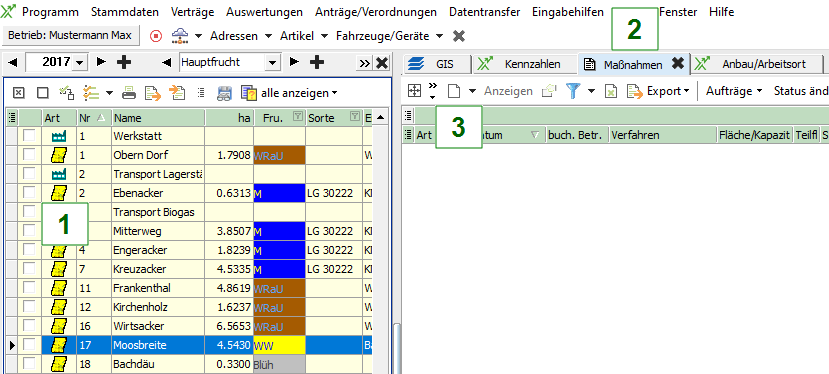
Task: Click the help document icon before alle anzeigen
Action: click(249, 93)
